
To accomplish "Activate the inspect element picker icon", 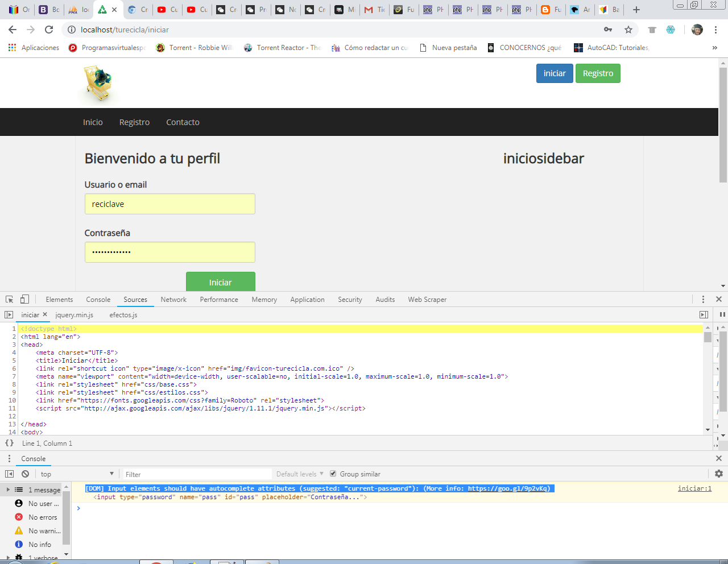I will (x=9, y=300).
